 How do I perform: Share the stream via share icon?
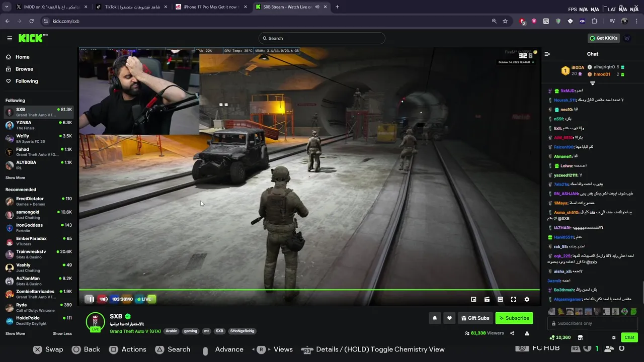click(512, 333)
